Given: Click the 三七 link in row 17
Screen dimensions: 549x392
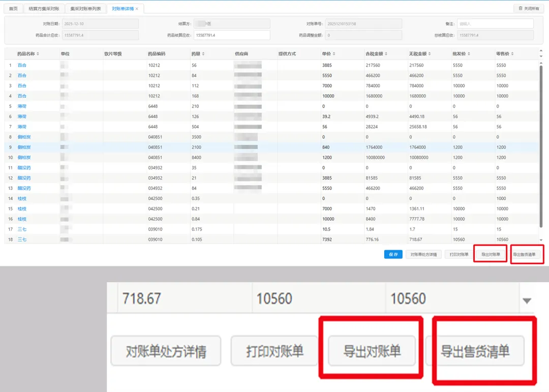Looking at the screenshot, I should [22, 229].
